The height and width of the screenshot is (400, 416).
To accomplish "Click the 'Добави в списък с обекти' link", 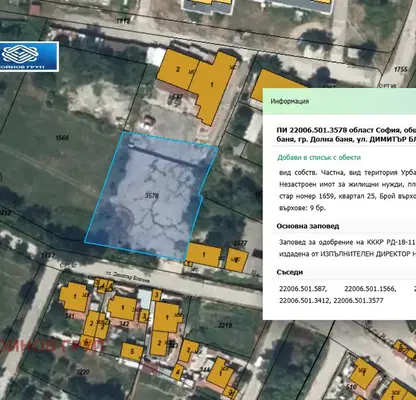I will point(319,158).
